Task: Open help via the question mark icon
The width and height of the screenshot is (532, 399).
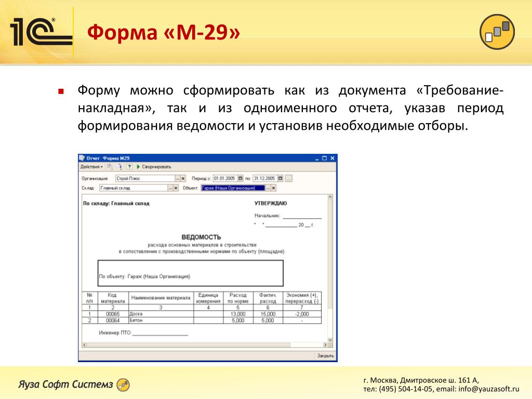Action: (129, 167)
